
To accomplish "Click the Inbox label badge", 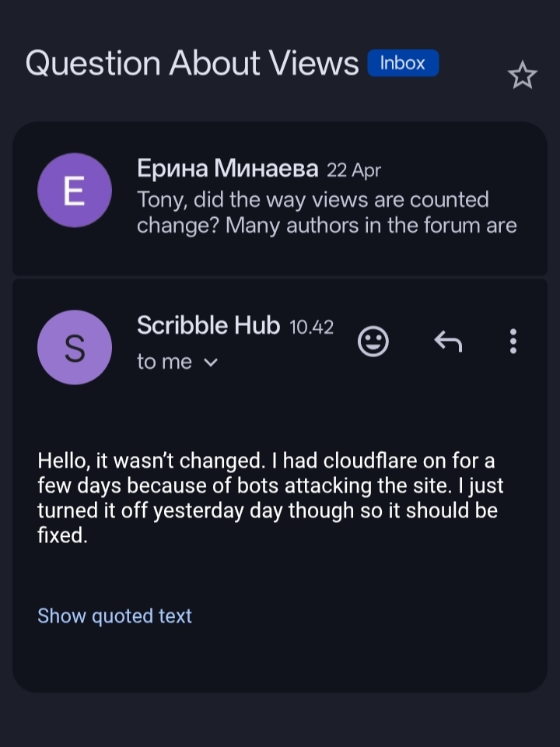I will (403, 63).
